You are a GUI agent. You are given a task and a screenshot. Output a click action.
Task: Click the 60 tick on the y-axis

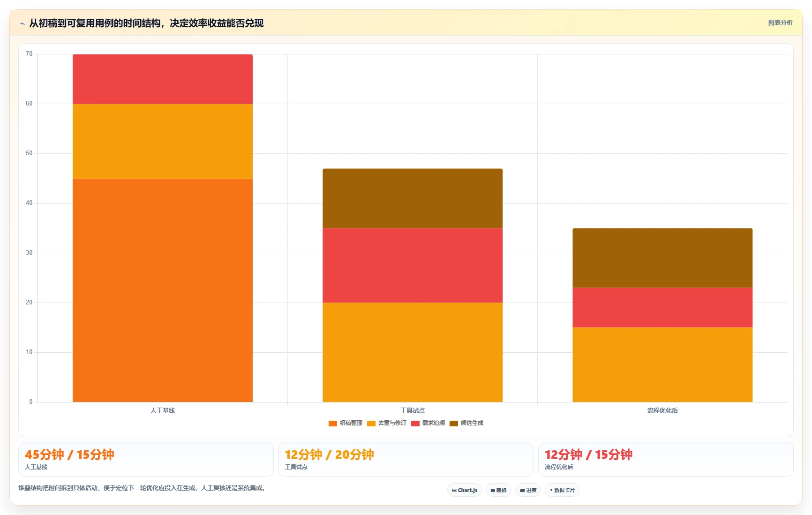(x=29, y=104)
